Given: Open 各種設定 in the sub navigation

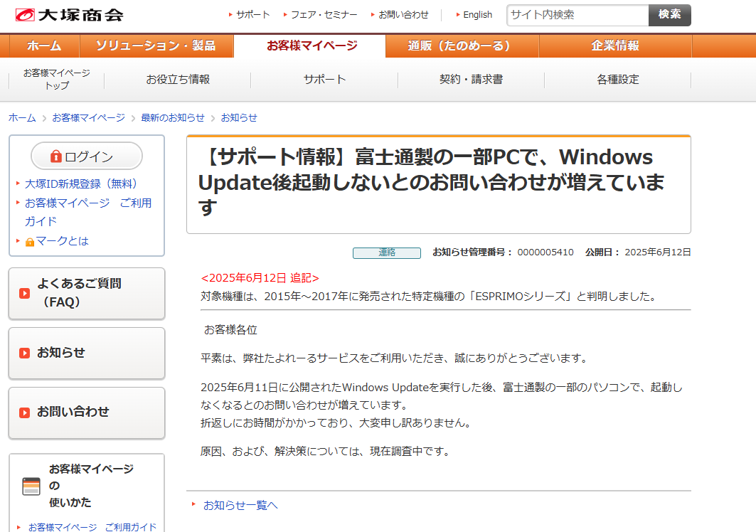Looking at the screenshot, I should pos(617,80).
